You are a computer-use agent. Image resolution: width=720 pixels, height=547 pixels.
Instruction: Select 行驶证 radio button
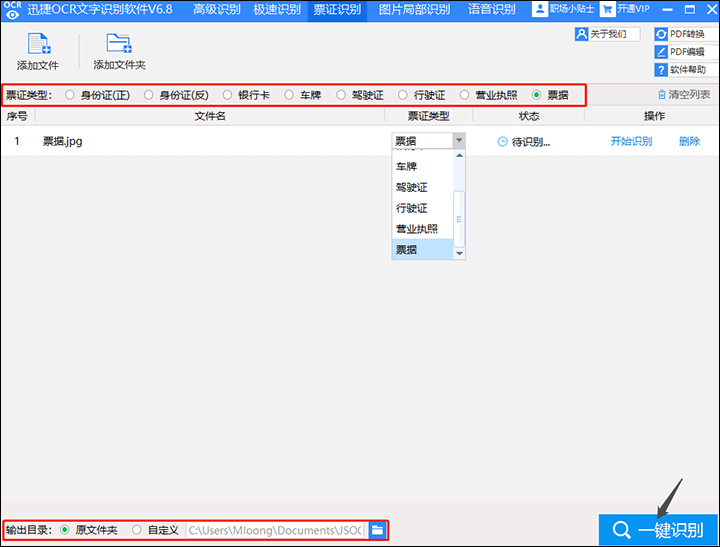(403, 95)
